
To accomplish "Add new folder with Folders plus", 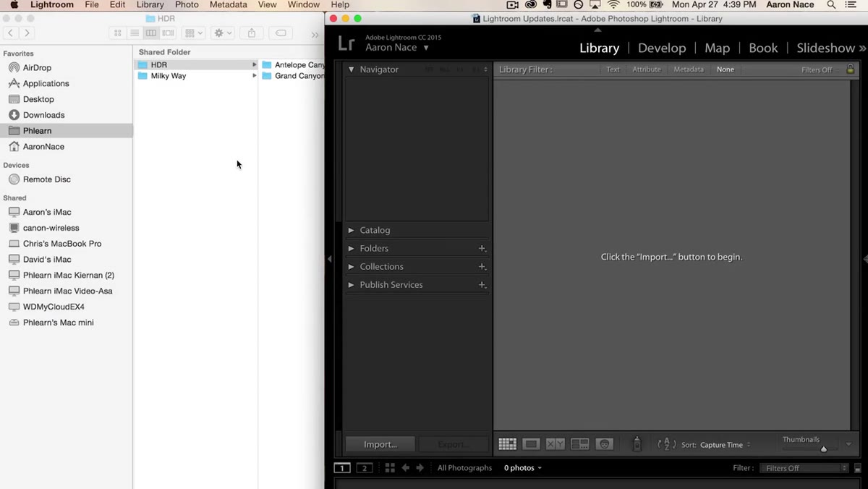I will click(482, 248).
